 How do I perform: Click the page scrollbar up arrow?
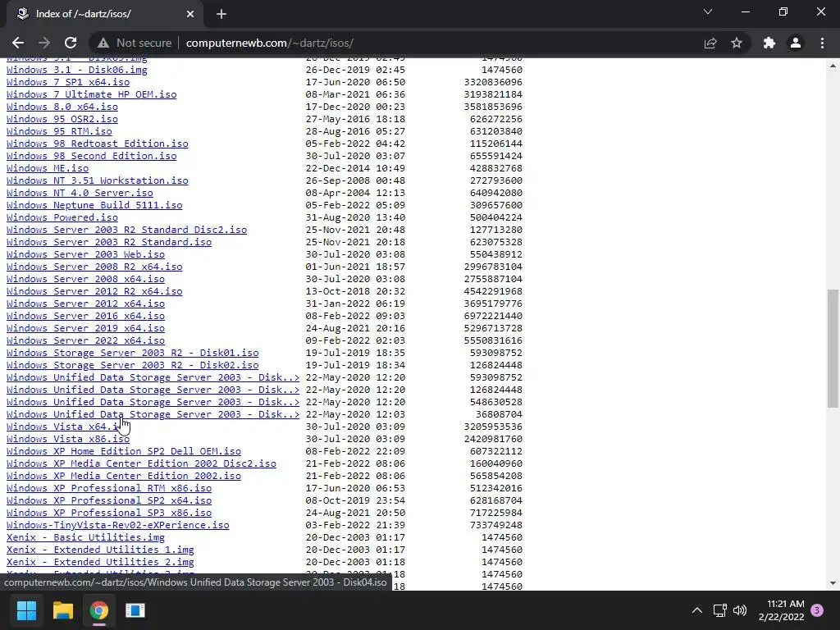coord(833,66)
